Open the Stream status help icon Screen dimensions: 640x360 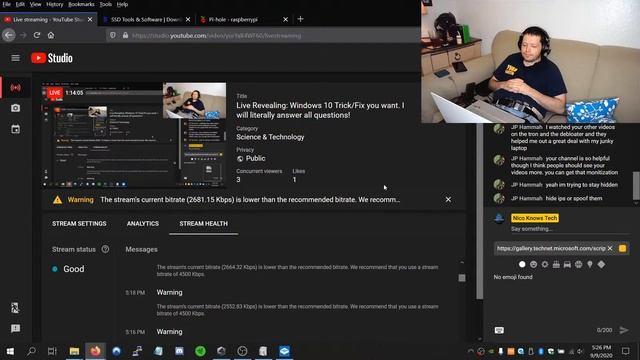point(105,249)
